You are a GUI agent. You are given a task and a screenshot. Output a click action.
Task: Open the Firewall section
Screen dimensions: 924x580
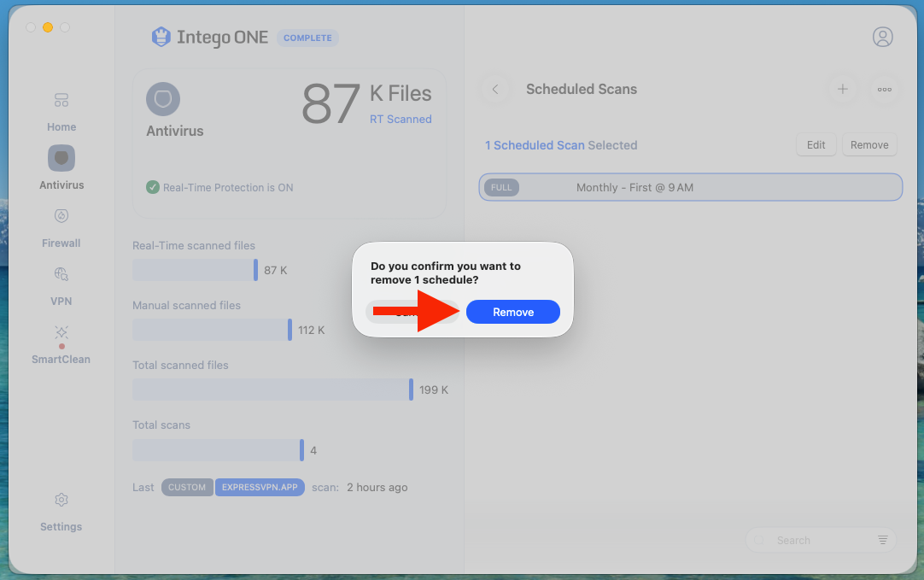pos(61,228)
